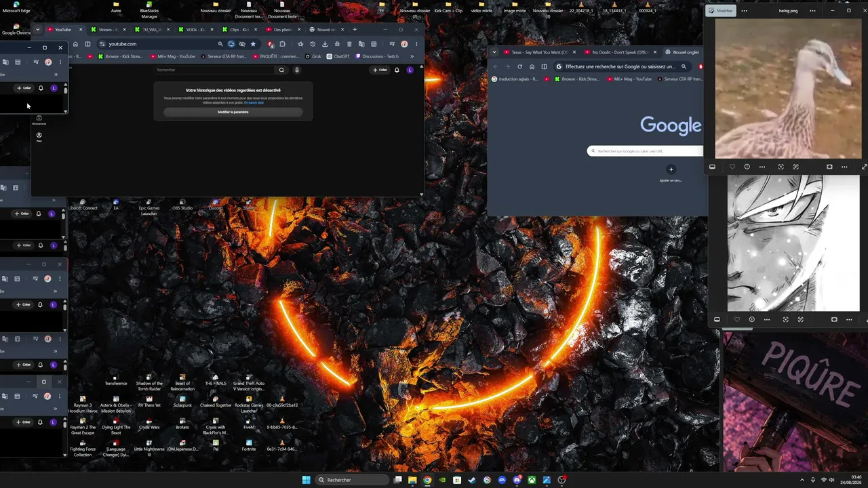Show file info for the heing.png duck image
Screen dimensions: 868x488
[x=747, y=167]
